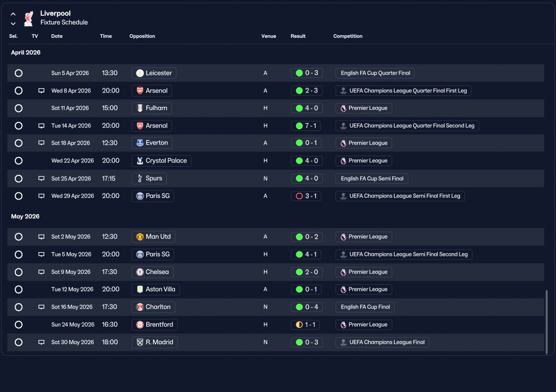The width and height of the screenshot is (556, 392).
Task: Click the half-yellow draw indicator for Brentford
Action: (x=299, y=325)
